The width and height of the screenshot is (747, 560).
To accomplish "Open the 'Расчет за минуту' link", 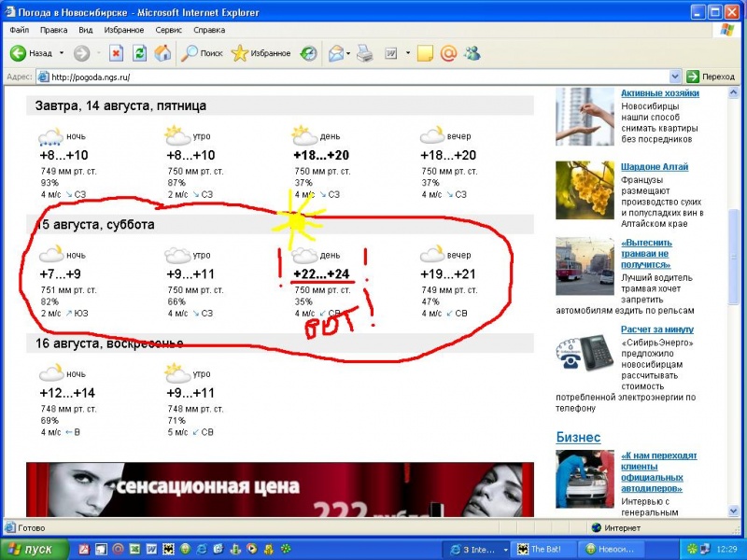I will coord(656,329).
